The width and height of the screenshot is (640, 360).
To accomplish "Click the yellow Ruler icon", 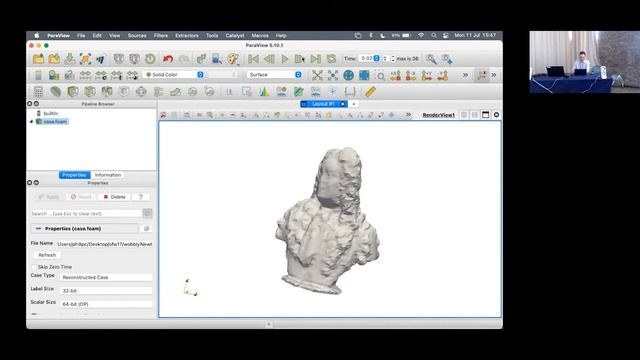I will 370,92.
